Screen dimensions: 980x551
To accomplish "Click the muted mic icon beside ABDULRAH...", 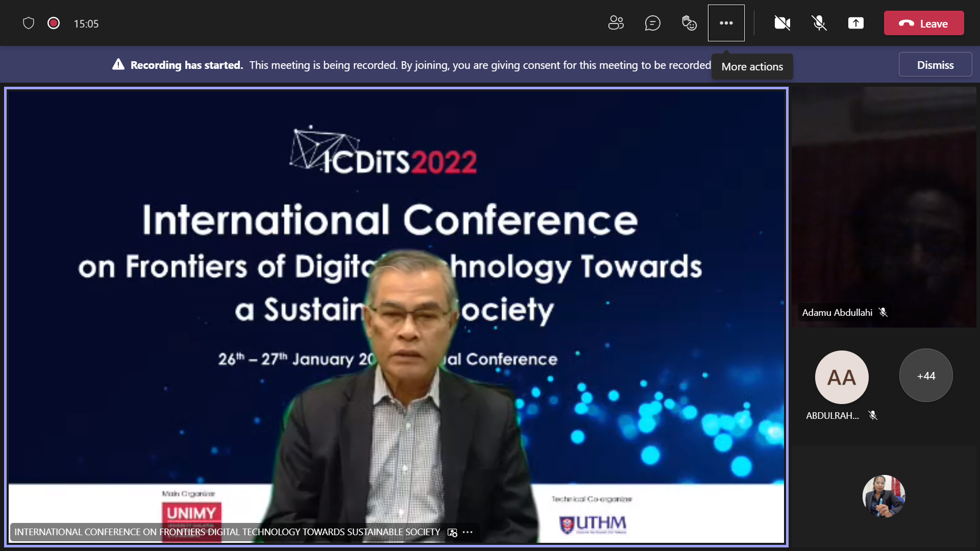I will (x=873, y=415).
